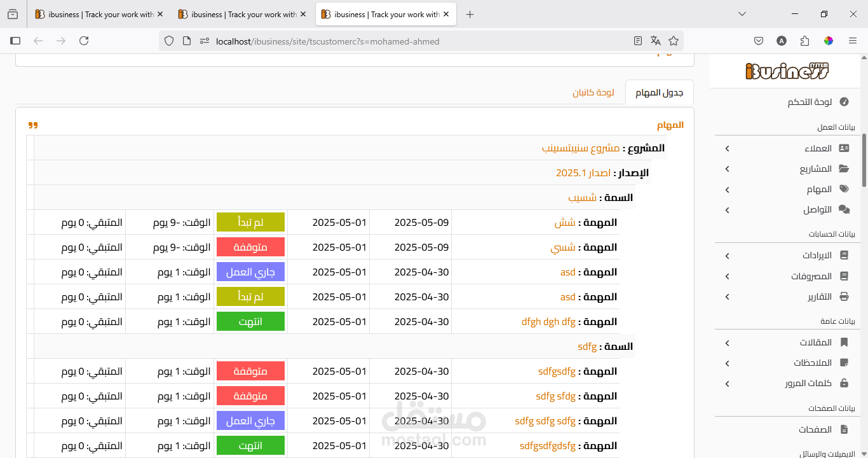Screen dimensions: 868x458
Task: Expand the التقارير menu chevron
Action: coord(728,296)
